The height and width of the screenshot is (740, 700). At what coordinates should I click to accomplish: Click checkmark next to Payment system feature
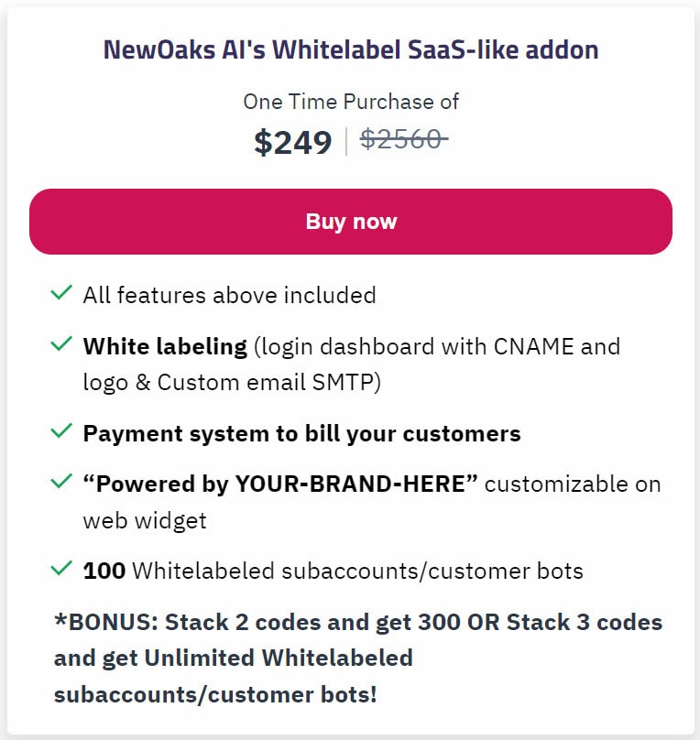[61, 430]
